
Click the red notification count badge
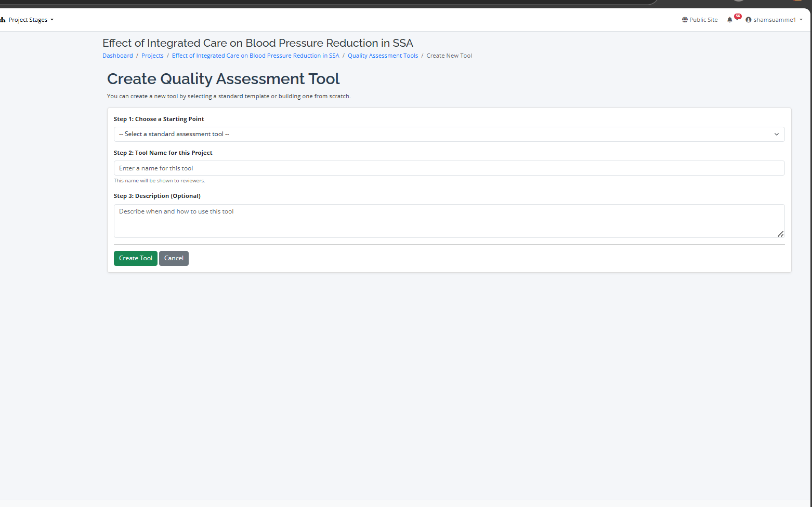pyautogui.click(x=738, y=16)
